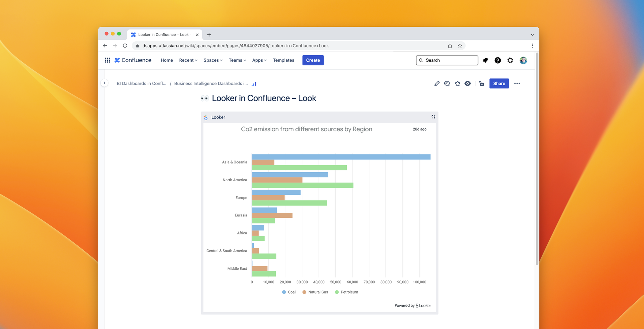Screen dimensions: 644x329
Task: Toggle Natural Gas series in legend
Action: click(315, 292)
